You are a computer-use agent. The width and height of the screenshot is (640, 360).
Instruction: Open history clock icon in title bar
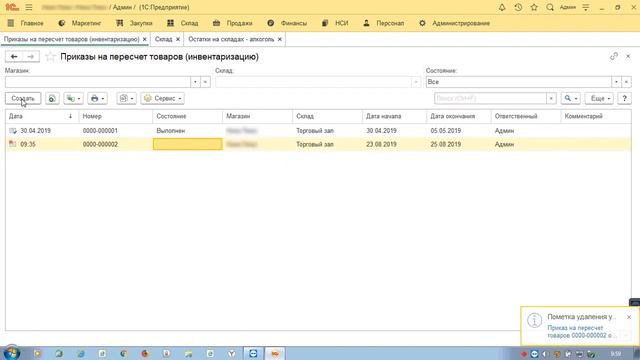pyautogui.click(x=518, y=7)
